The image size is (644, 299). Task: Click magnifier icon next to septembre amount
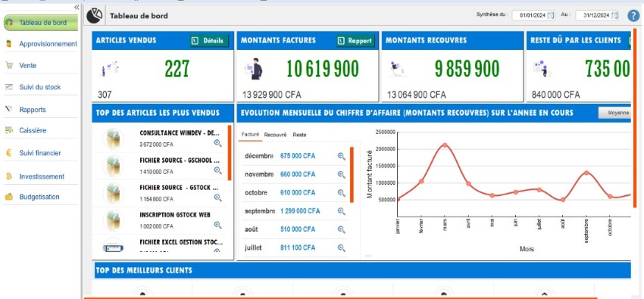pyautogui.click(x=341, y=211)
